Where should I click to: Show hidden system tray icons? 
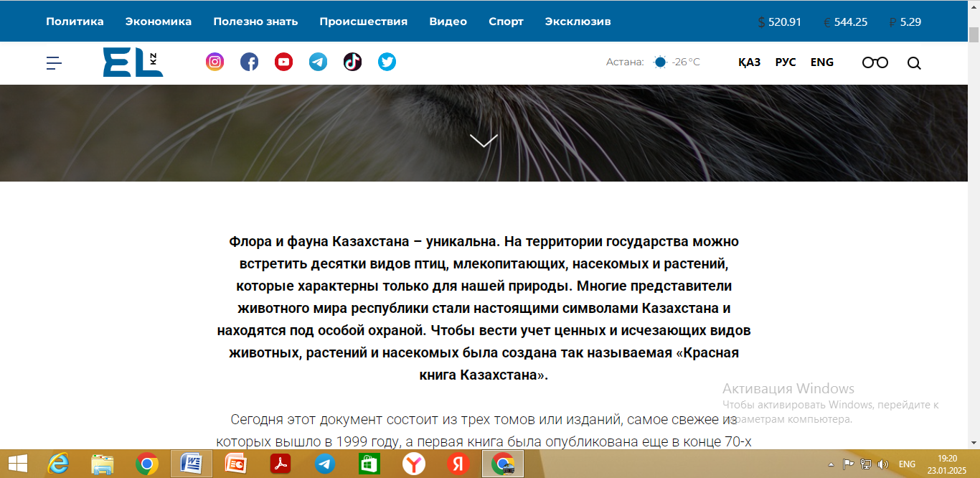click(831, 464)
